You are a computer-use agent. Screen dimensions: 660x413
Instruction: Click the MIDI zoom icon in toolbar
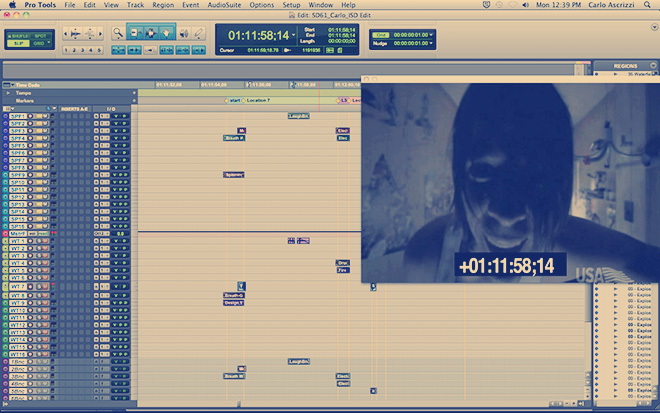90,33
